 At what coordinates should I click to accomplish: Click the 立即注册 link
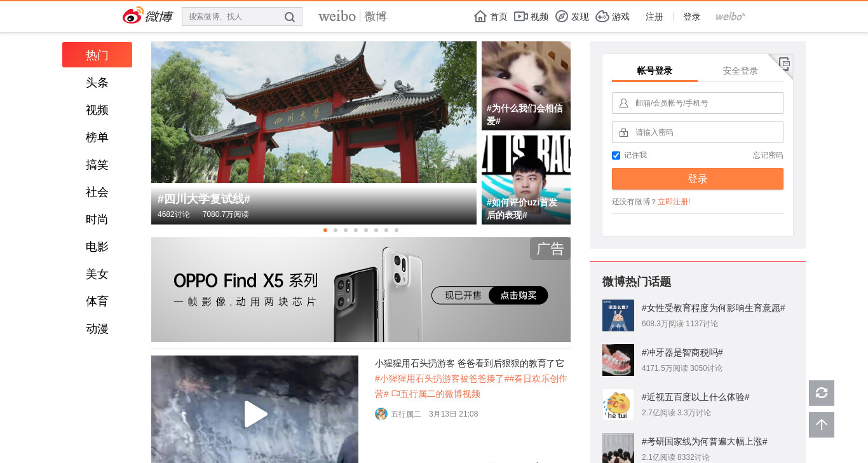[x=674, y=202]
